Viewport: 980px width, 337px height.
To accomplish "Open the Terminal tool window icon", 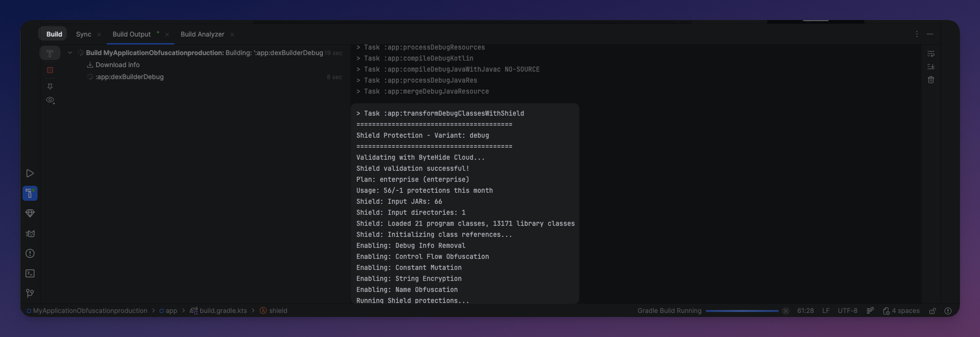I will pyautogui.click(x=30, y=273).
